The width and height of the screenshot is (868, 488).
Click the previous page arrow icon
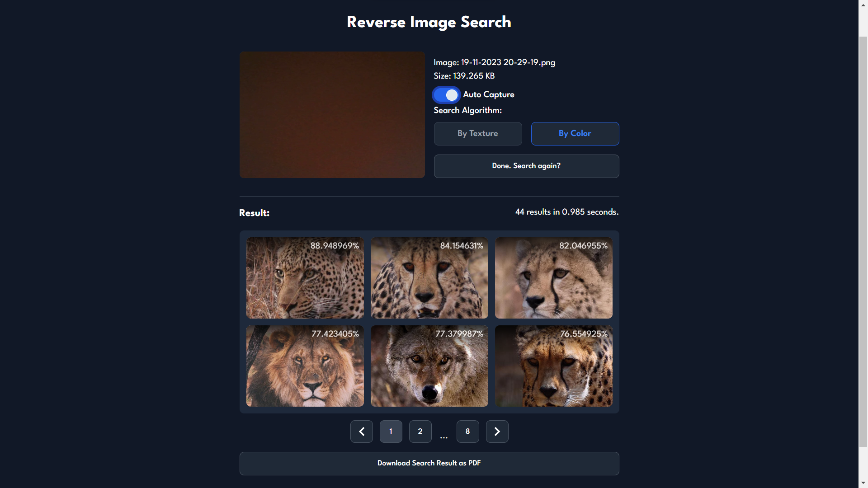[x=361, y=432]
